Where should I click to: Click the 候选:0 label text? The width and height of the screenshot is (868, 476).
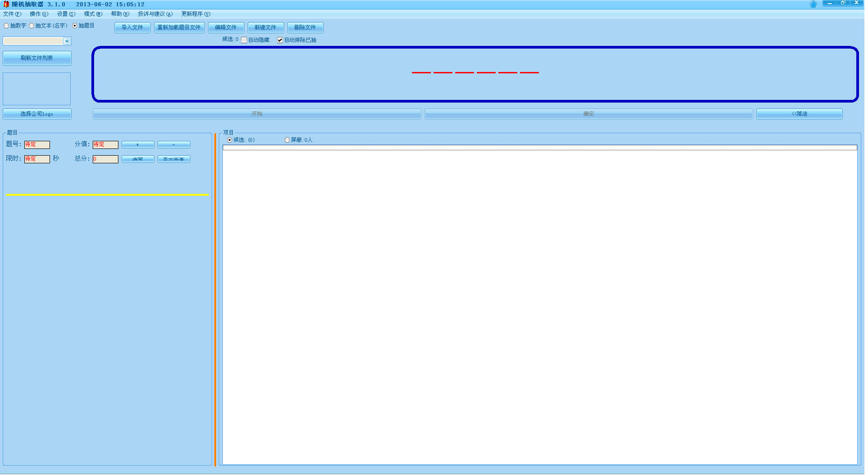231,40
